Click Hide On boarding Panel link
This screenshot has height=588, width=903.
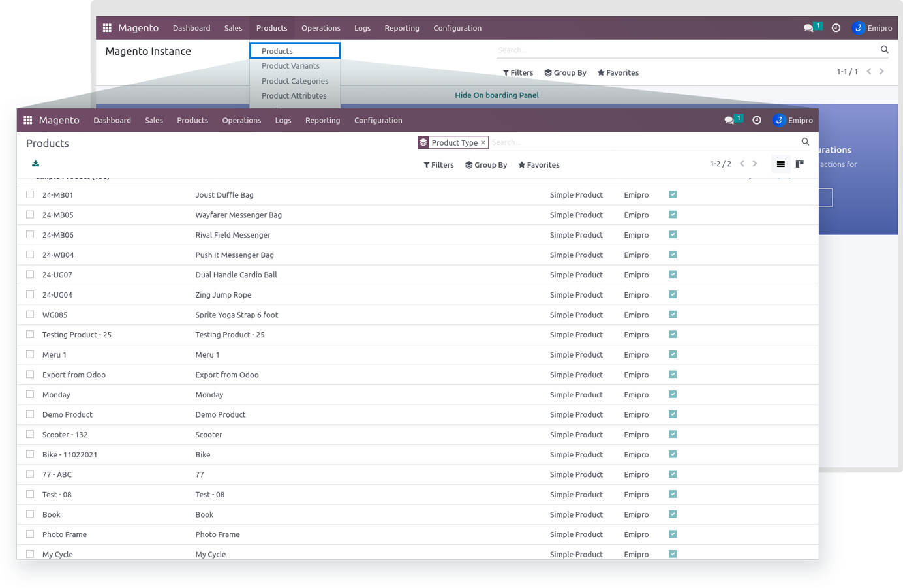[497, 95]
